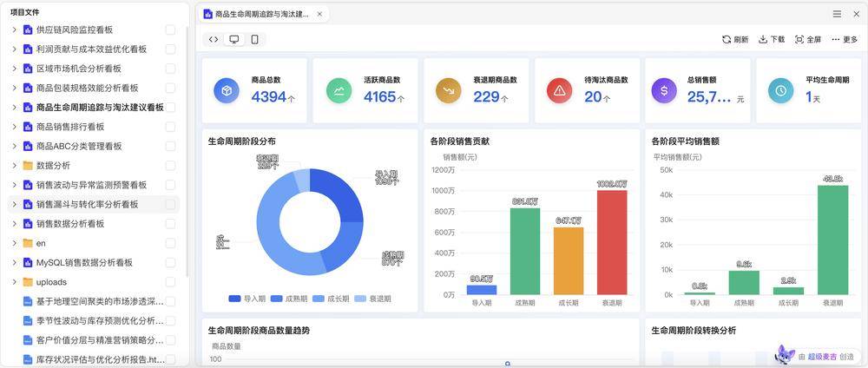This screenshot has width=868, height=368.
Task: Expand the 数据分析 folder
Action: 15,166
